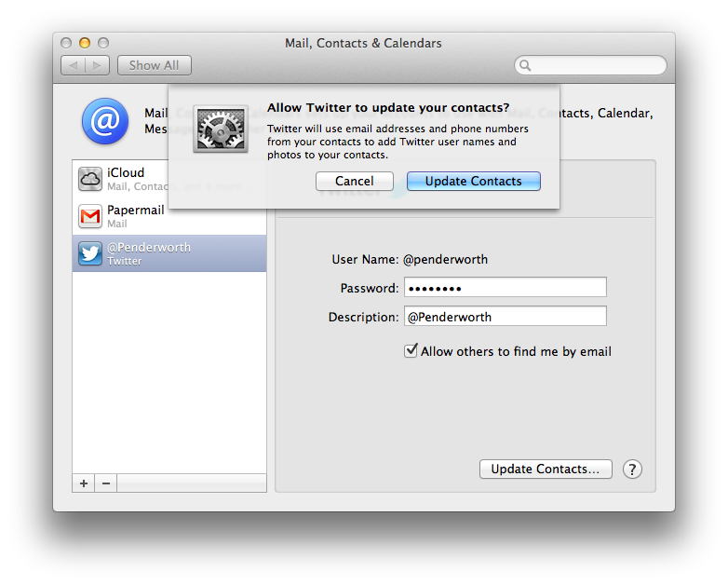Remove the account with the minus button
The height and width of the screenshot is (585, 728).
click(106, 483)
